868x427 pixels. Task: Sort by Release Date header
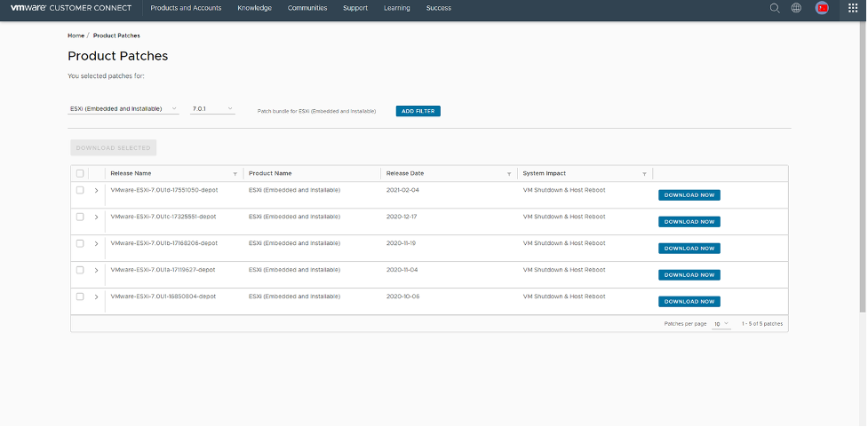click(405, 174)
